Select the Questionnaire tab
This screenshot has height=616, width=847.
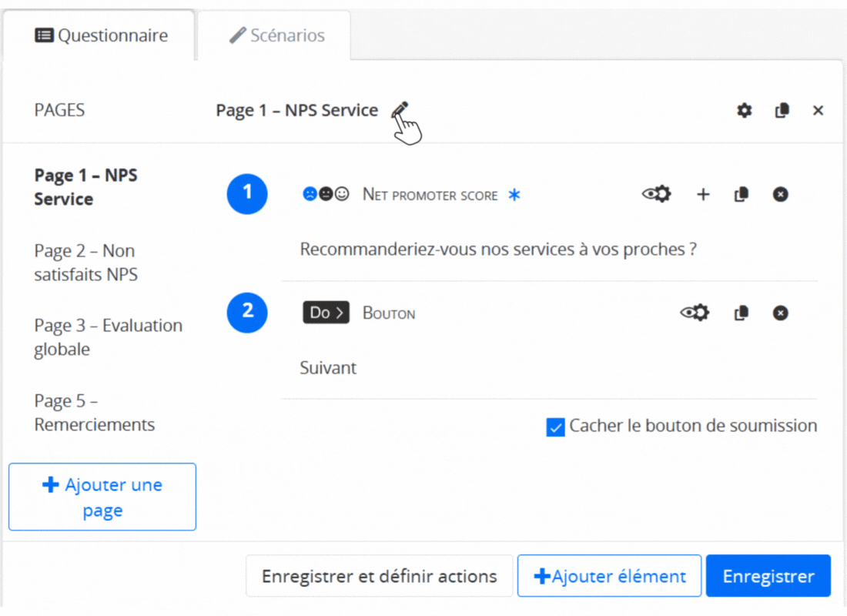click(102, 35)
